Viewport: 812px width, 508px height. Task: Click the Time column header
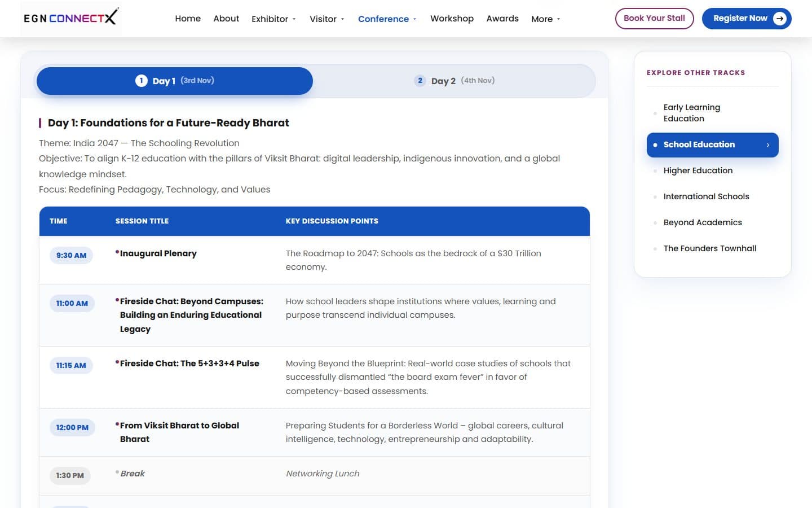(59, 221)
